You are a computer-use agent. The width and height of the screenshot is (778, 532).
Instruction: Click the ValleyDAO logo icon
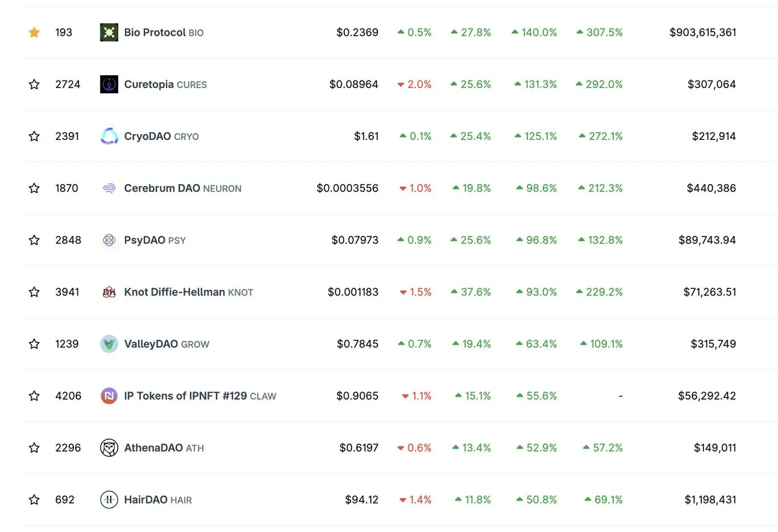[109, 344]
